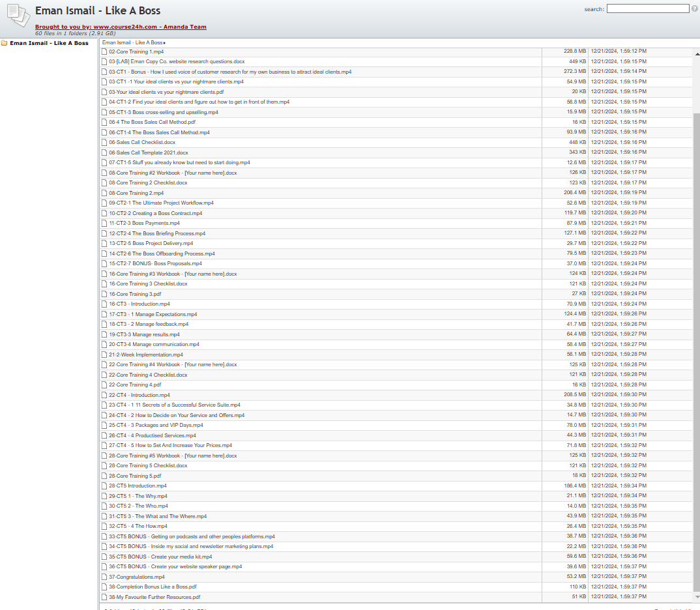Open the course24h.com Amanda Team link
The width and height of the screenshot is (700, 610).
point(121,27)
